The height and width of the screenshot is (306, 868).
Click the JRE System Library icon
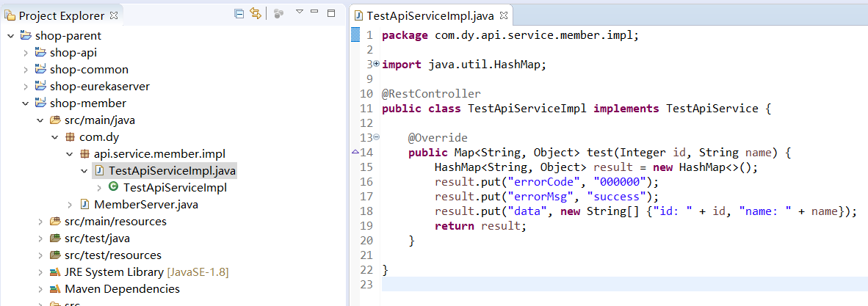point(55,272)
